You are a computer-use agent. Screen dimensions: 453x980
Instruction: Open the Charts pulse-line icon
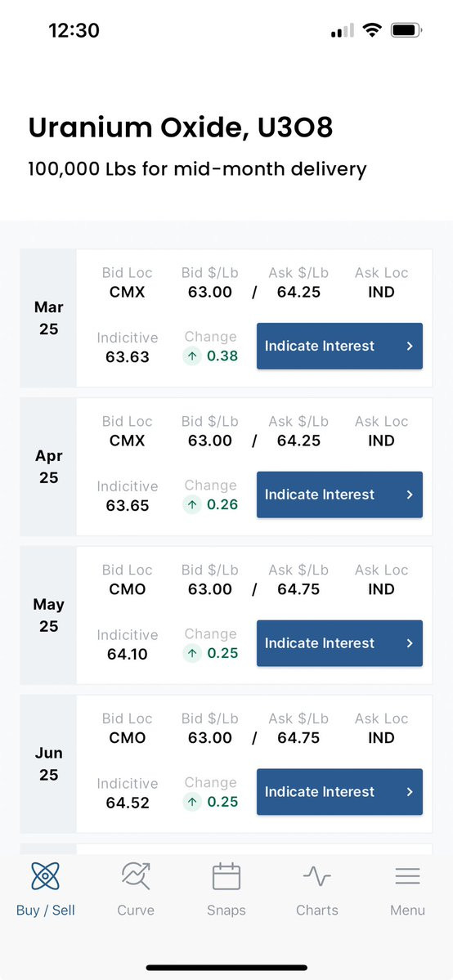(x=317, y=876)
